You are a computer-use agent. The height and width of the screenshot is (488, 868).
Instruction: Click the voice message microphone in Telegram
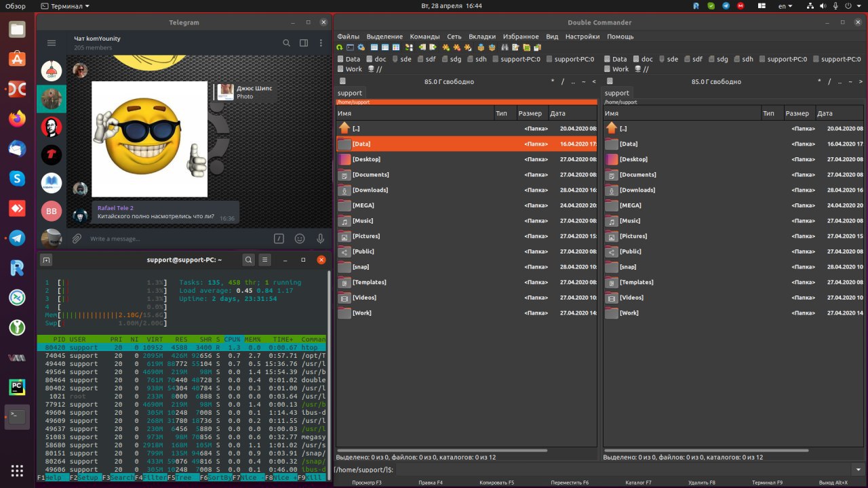321,239
